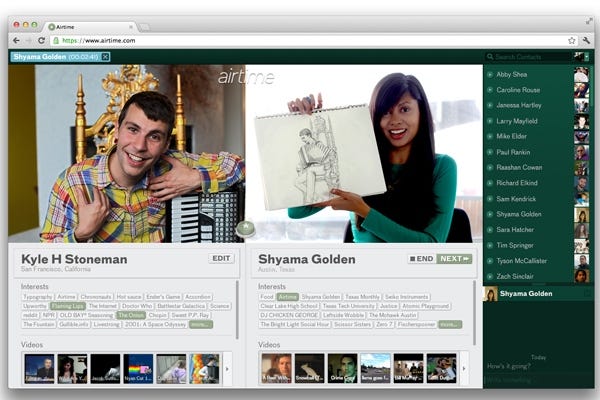Play the Nyan Cat video thumbnail

click(138, 368)
